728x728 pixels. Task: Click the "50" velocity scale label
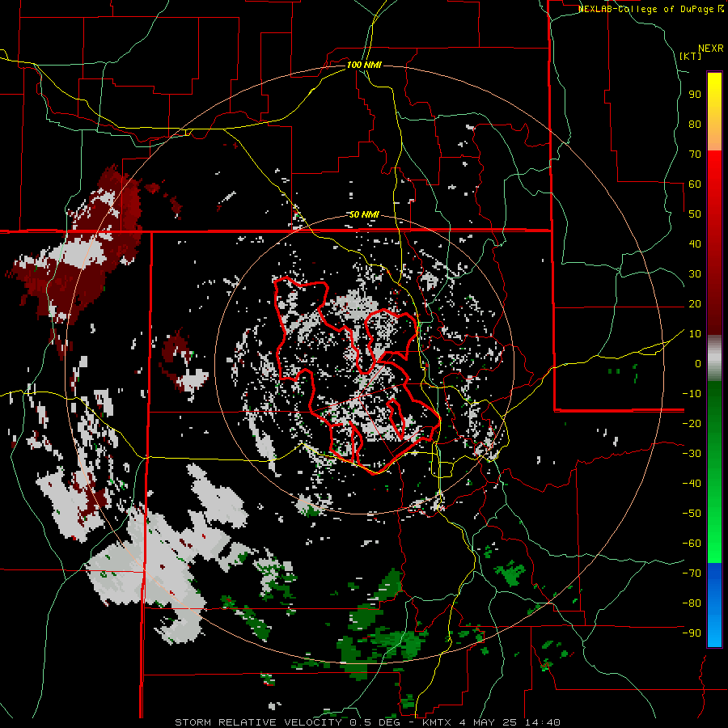coord(695,214)
